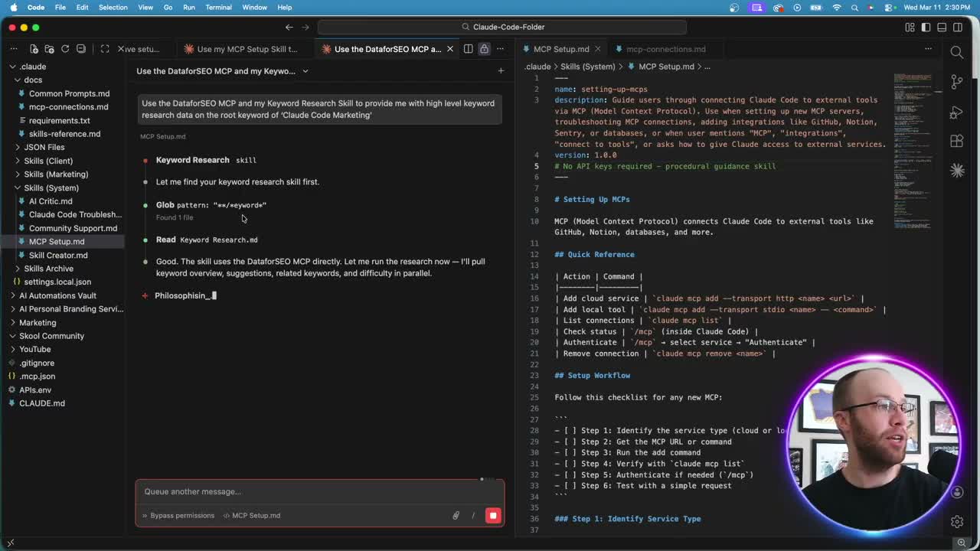
Task: Attach a file using the paperclip icon
Action: (x=456, y=516)
